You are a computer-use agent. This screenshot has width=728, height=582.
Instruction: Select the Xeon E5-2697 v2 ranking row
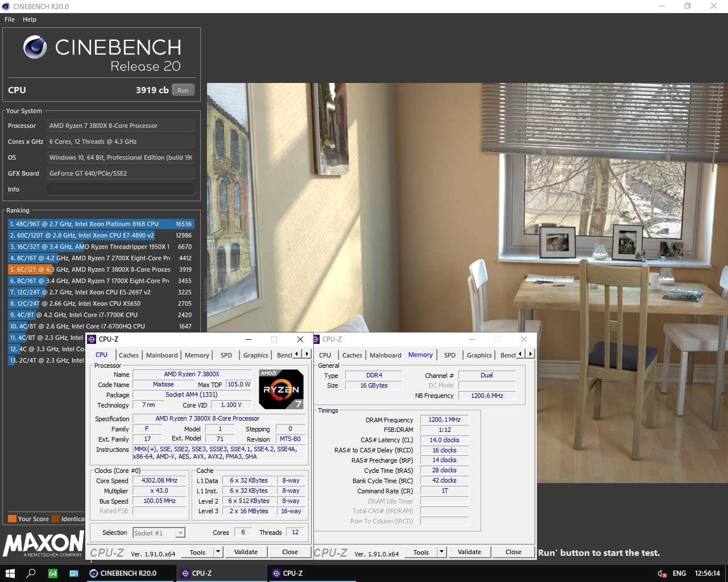[x=101, y=292]
